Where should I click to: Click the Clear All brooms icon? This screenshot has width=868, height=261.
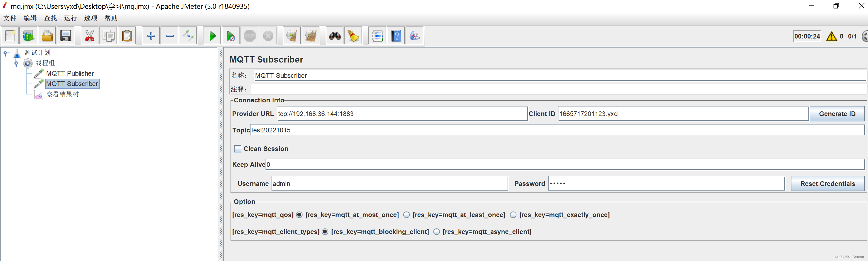[x=311, y=36]
